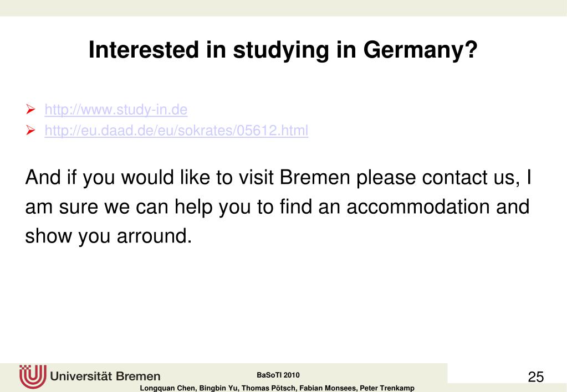567x392 pixels.
Task: Click author name Fabian Monsees in the footer
Action: [x=328, y=388]
